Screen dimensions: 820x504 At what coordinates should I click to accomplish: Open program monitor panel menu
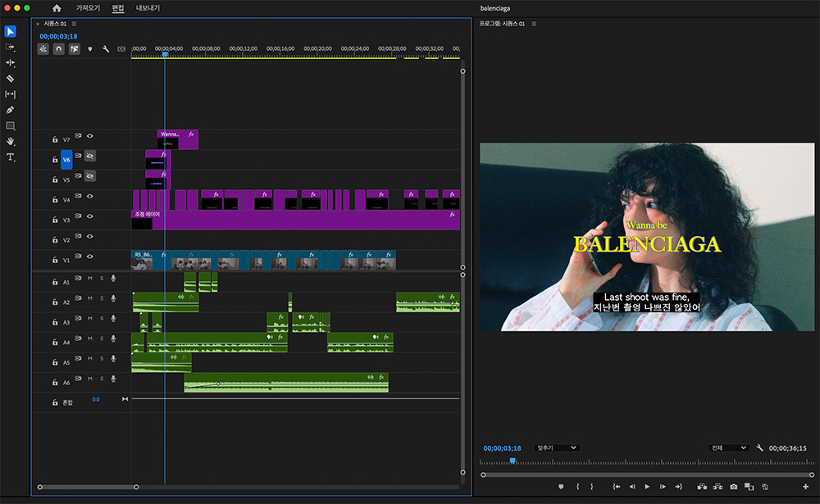pyautogui.click(x=534, y=24)
